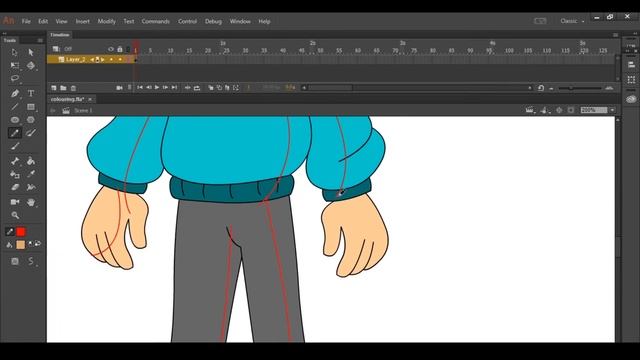The width and height of the screenshot is (640, 360).
Task: Switch to the Timeline panel tab
Action: (60, 35)
